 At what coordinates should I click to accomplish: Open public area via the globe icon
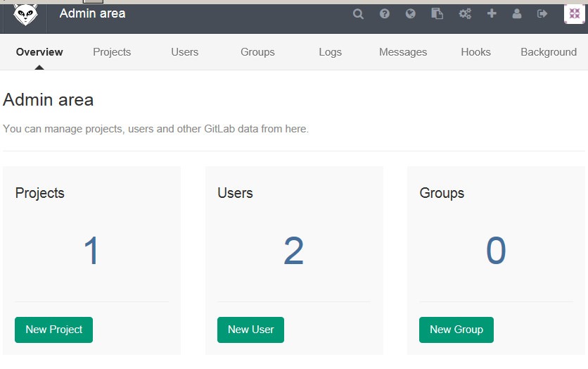click(x=411, y=14)
